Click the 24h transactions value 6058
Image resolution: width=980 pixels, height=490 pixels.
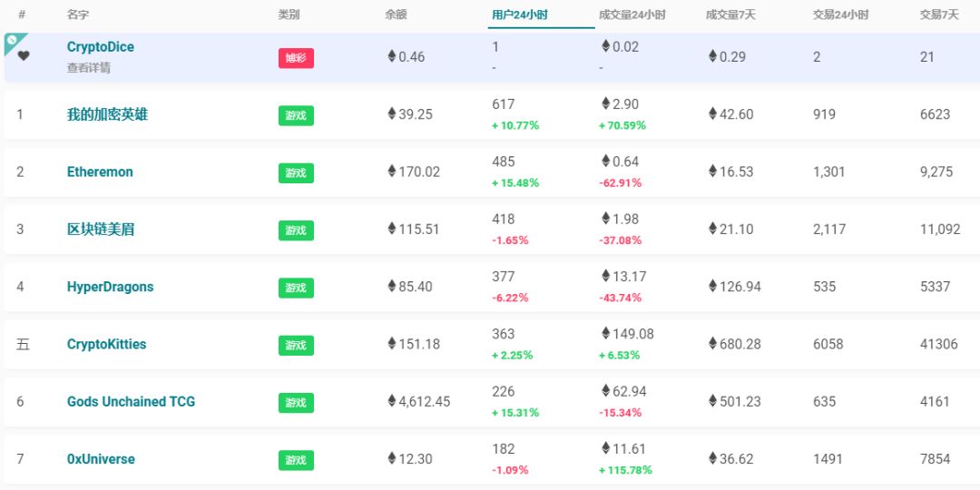click(828, 345)
